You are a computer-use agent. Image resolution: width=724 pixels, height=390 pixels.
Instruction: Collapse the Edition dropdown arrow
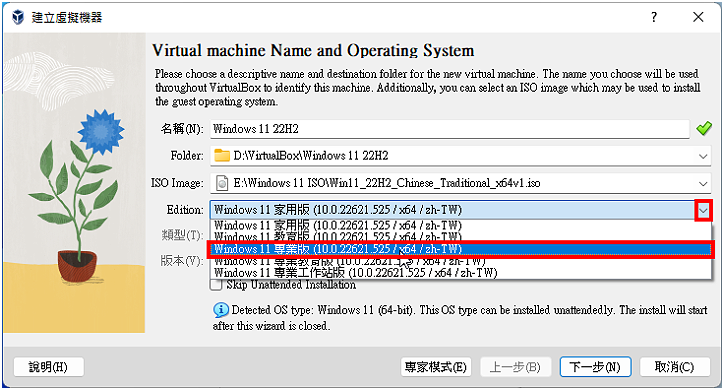coord(703,211)
